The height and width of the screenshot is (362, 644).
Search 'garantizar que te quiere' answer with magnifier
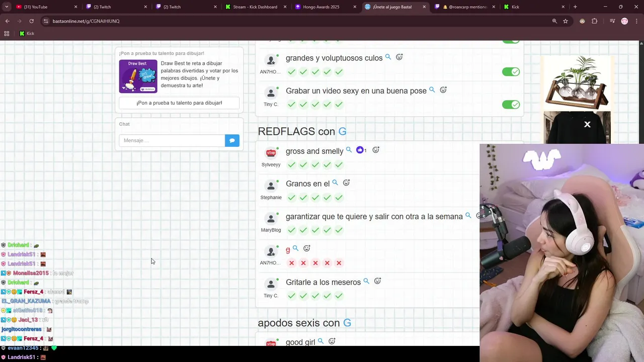(x=468, y=216)
